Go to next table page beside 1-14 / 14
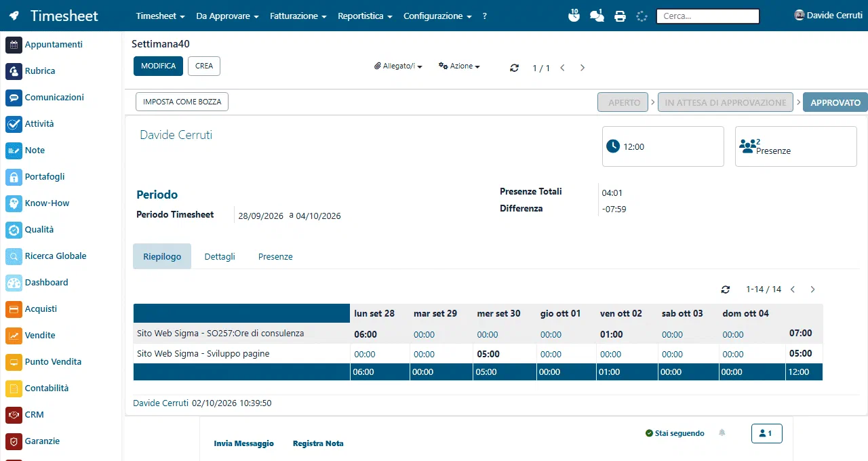This screenshot has height=461, width=868. coord(813,289)
